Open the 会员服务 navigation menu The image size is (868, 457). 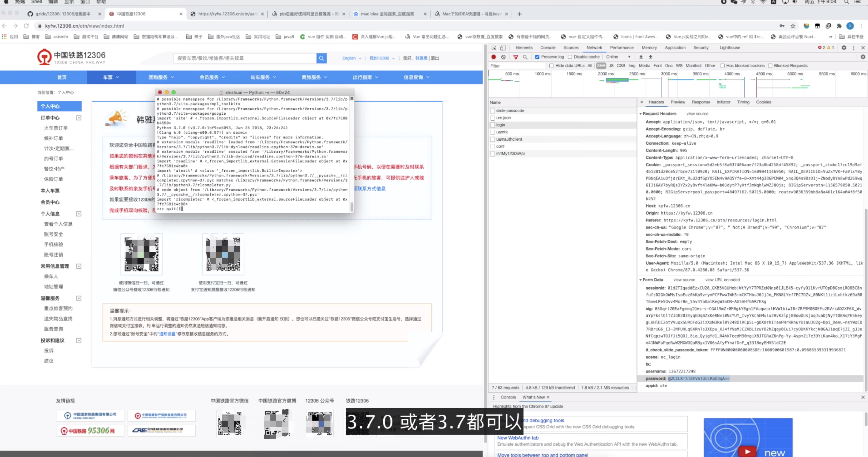coord(212,78)
